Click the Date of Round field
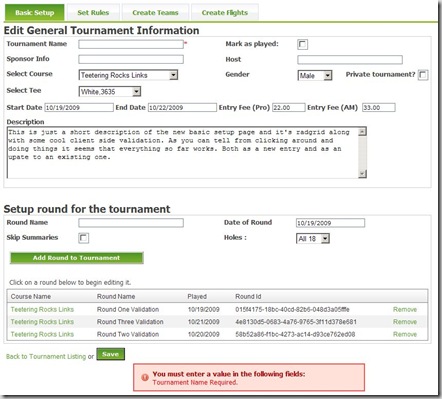The height and width of the screenshot is (399, 442). coord(330,223)
